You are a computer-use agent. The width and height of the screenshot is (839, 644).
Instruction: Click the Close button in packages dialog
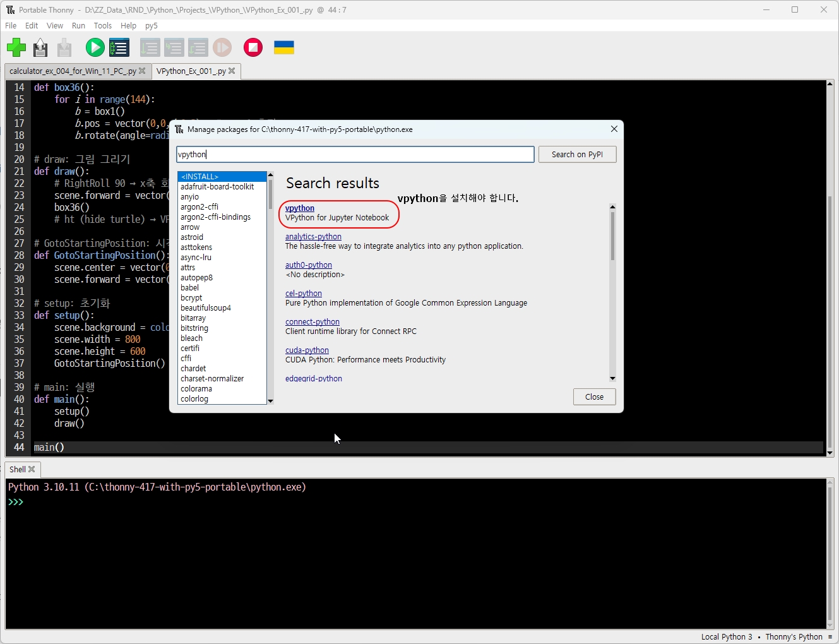(x=594, y=397)
